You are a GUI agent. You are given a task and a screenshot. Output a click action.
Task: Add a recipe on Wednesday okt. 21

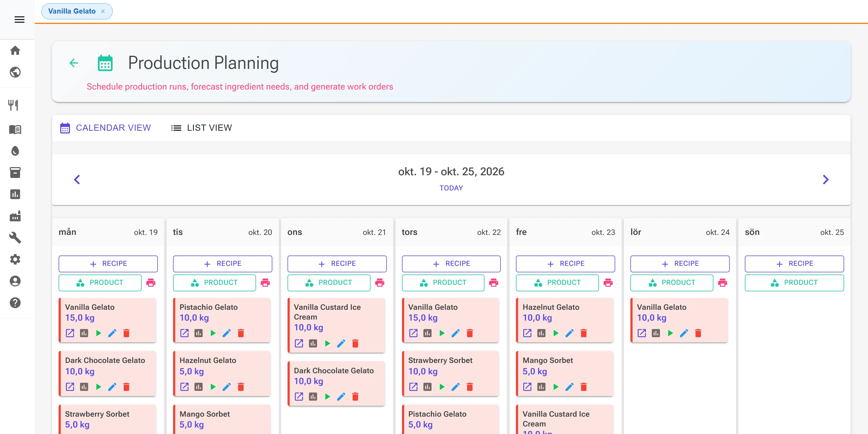pos(337,264)
